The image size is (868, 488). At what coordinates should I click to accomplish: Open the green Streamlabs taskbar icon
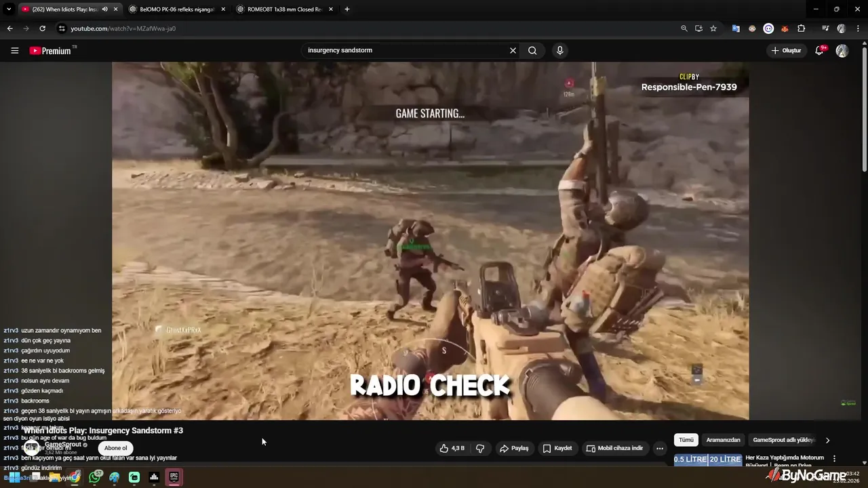click(134, 477)
